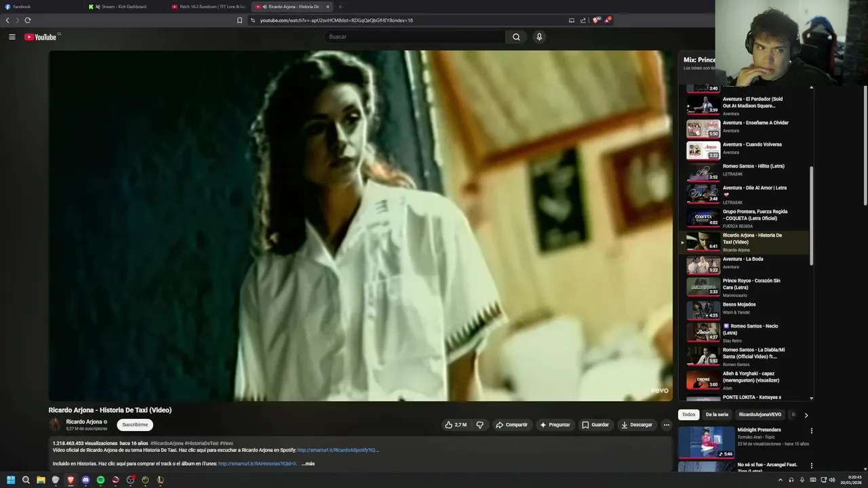
Task: Click the playlist panel scrollbar
Action: (x=811, y=216)
